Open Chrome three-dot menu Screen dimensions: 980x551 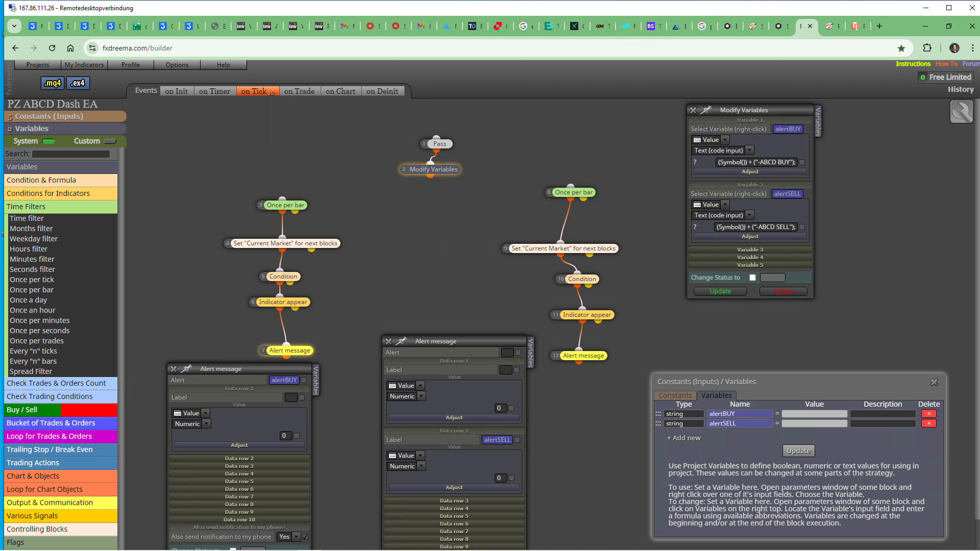click(x=973, y=48)
